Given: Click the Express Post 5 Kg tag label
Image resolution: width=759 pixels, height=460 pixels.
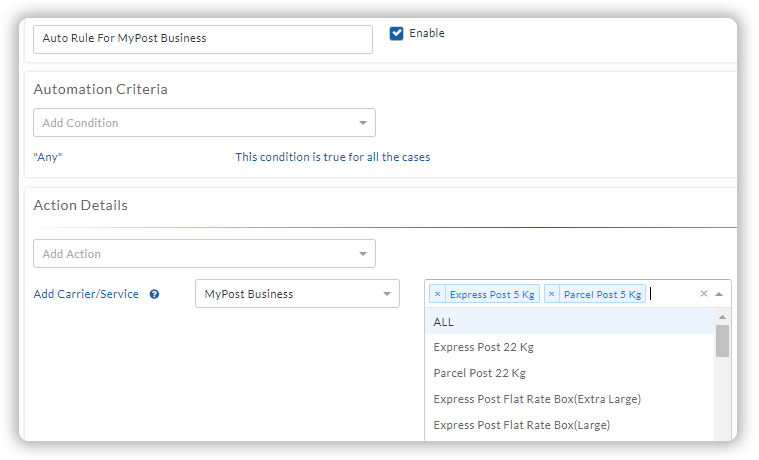Looking at the screenshot, I should coord(492,294).
